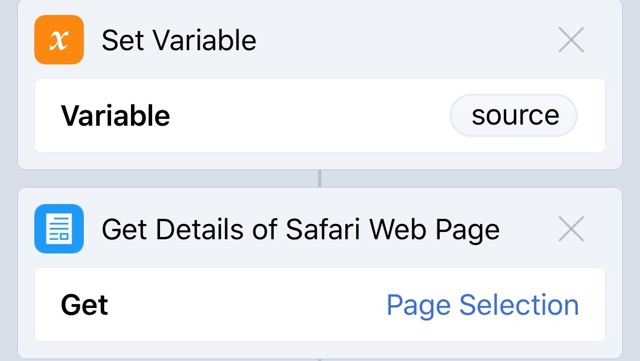Click the connector line below the Get row
This screenshot has width=640, height=361.
point(320,359)
